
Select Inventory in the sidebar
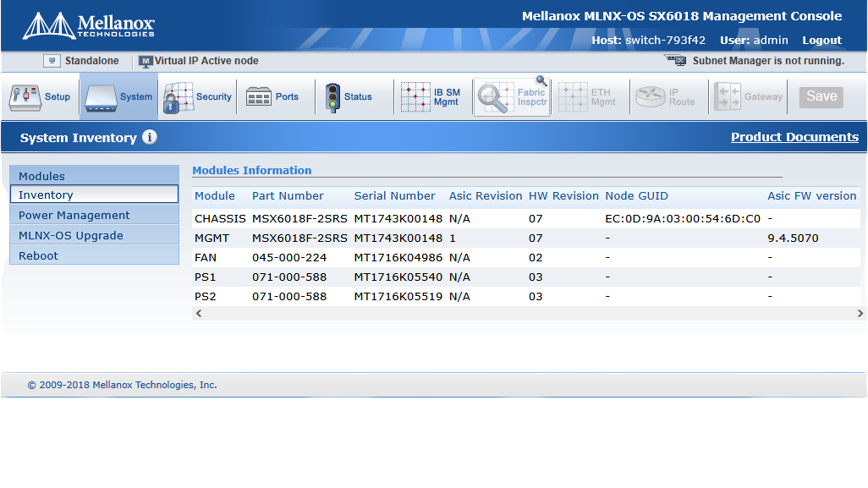click(94, 195)
